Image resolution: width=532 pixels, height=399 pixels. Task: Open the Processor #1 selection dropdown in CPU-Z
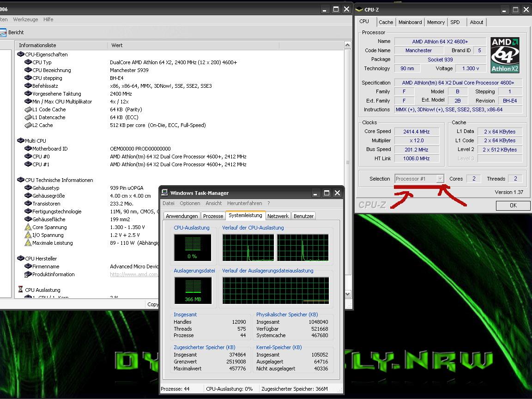pyautogui.click(x=440, y=178)
